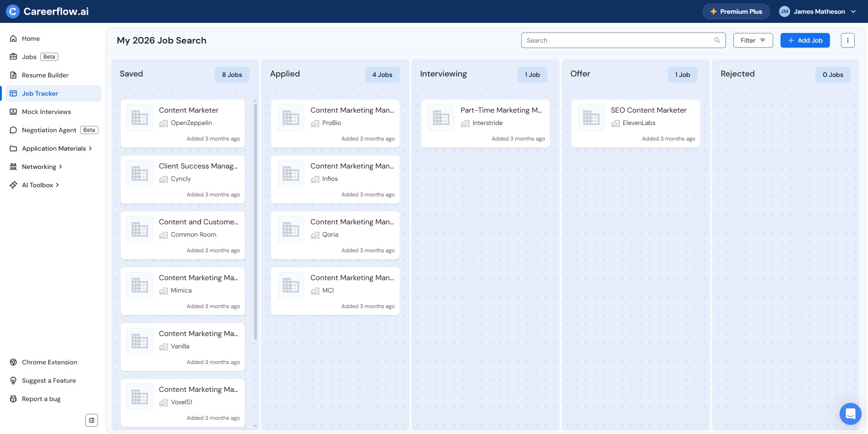Open the three-dot overflow menu
This screenshot has height=434, width=868.
(847, 40)
